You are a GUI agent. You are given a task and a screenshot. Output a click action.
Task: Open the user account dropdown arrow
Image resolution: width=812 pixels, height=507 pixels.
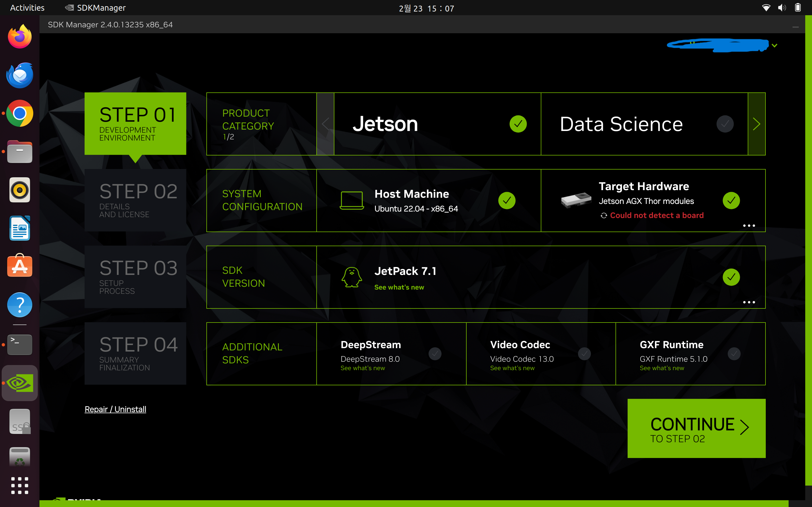tap(775, 46)
